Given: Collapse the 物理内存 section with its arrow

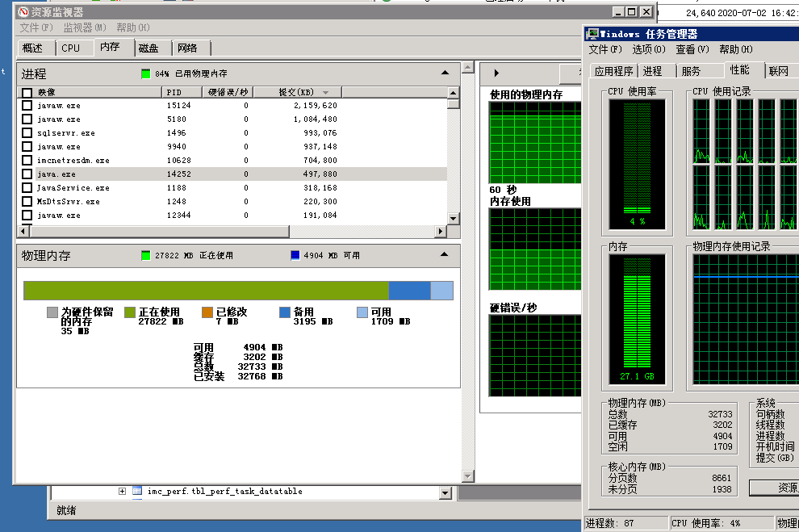Looking at the screenshot, I should point(445,254).
